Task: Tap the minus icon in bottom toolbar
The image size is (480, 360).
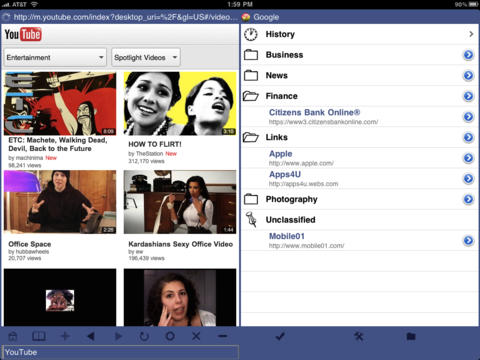Action: click(222, 336)
